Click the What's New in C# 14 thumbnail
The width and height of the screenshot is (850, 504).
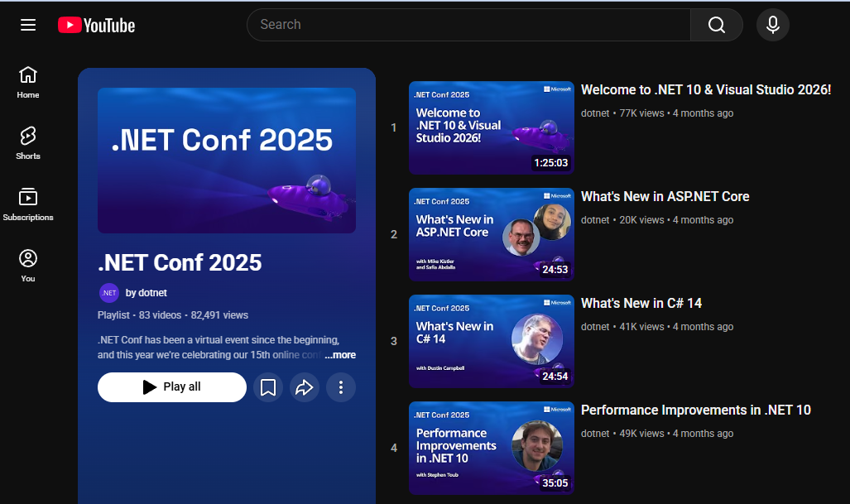(490, 341)
